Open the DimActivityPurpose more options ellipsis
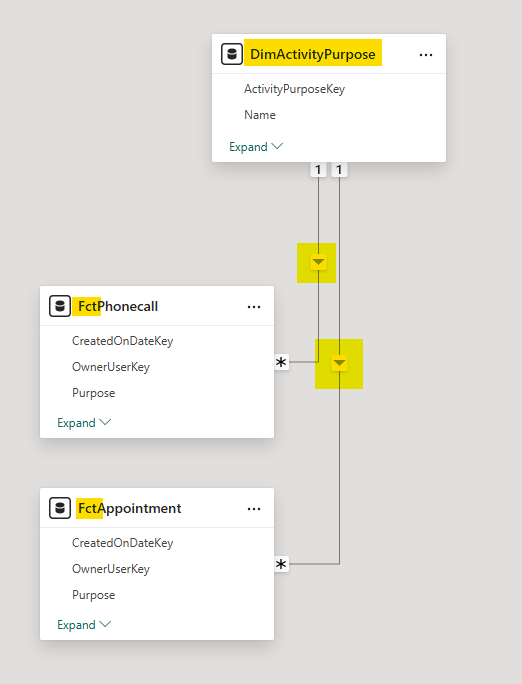The height and width of the screenshot is (684, 522). pos(426,55)
